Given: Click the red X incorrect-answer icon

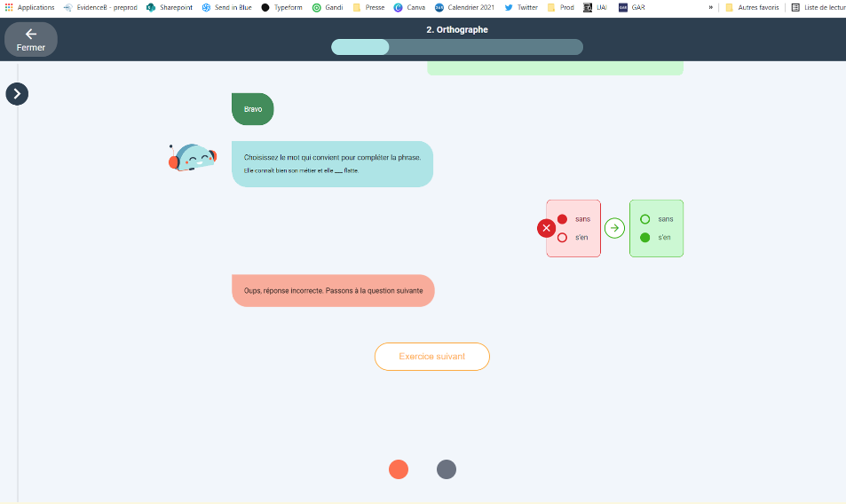Looking at the screenshot, I should coord(546,228).
